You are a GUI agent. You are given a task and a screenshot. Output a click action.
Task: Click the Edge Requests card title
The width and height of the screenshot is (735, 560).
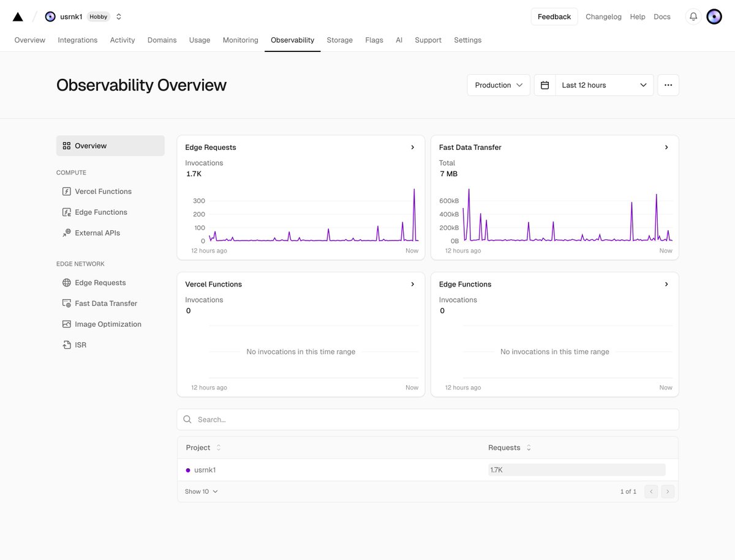[211, 147]
